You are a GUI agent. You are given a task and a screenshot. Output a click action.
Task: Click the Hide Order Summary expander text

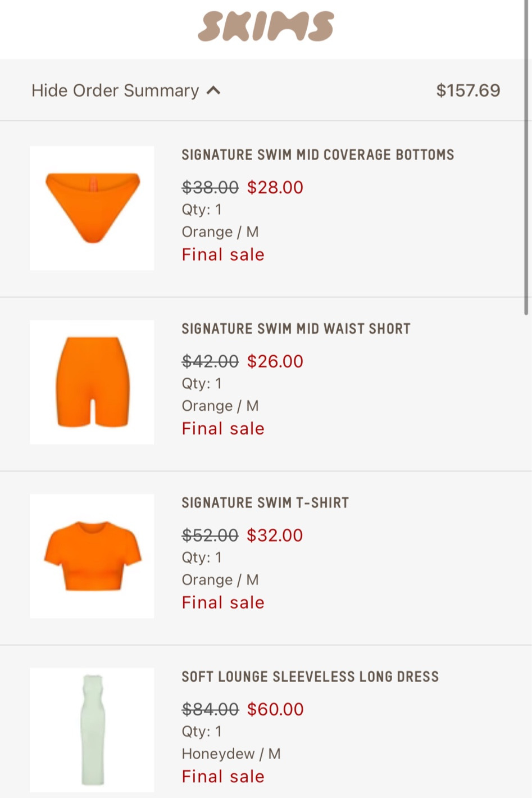tap(115, 90)
